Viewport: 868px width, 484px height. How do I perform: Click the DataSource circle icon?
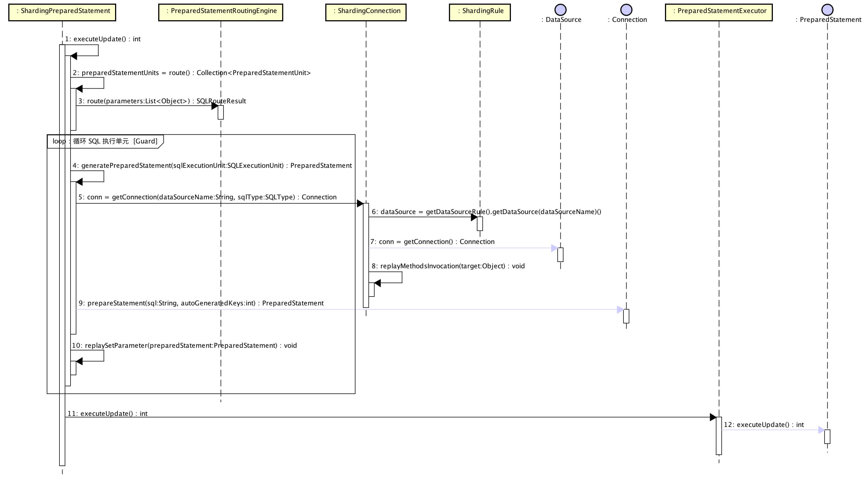coord(560,9)
